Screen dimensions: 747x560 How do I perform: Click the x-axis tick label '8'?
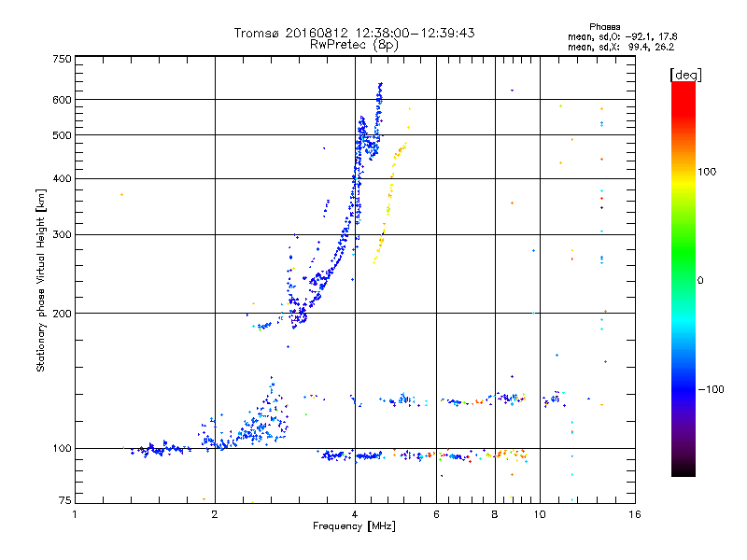(495, 514)
